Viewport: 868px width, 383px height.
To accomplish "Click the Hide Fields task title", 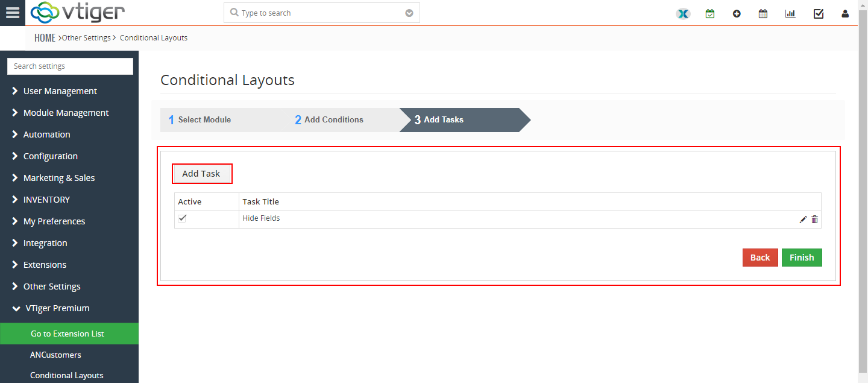I will (261, 218).
